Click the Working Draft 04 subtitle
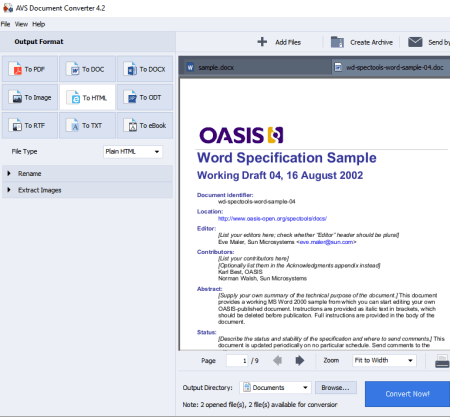The height and width of the screenshot is (417, 450). pos(280,175)
